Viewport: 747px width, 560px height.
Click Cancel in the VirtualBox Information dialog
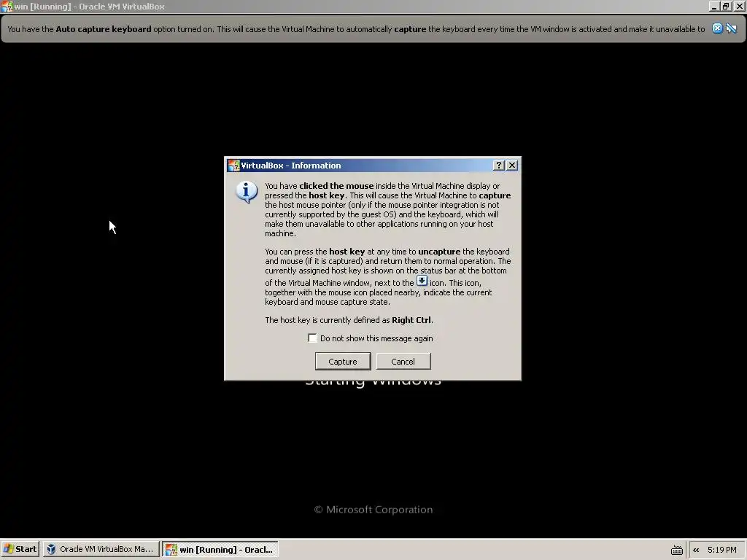pos(403,362)
